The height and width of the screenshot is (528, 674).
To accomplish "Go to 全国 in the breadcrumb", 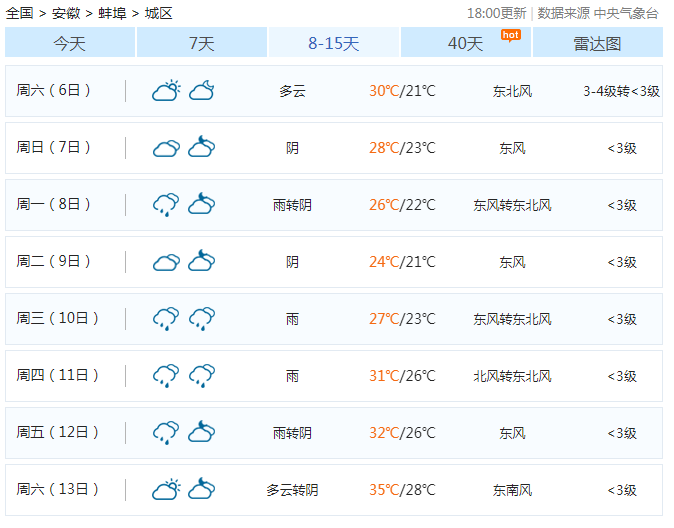I will [x=20, y=13].
